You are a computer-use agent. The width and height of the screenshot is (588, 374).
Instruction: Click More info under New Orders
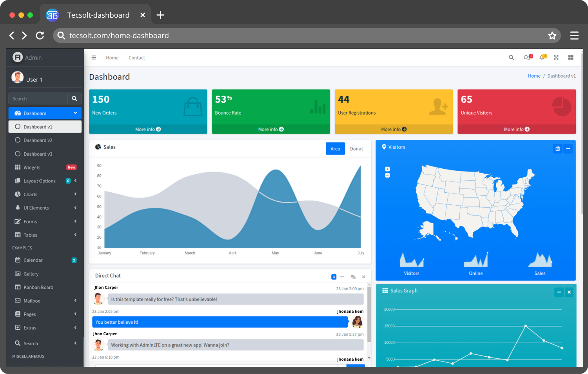tap(148, 129)
